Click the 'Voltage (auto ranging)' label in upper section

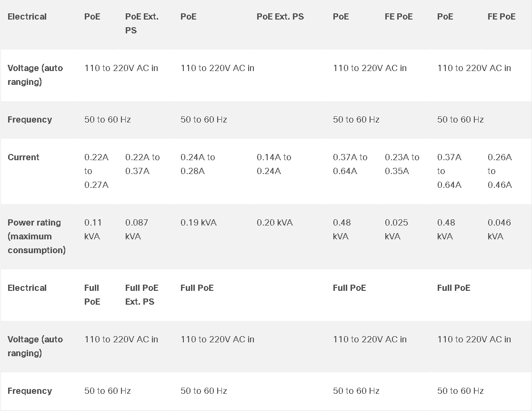(x=35, y=75)
